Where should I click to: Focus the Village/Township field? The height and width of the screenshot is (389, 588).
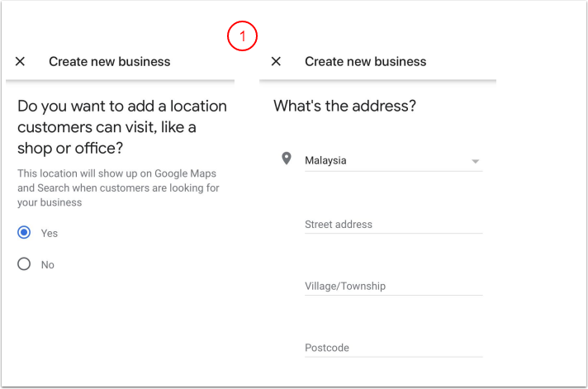point(393,286)
